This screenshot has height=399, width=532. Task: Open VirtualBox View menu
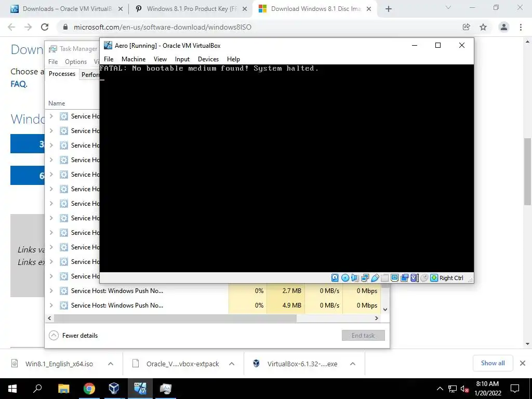click(160, 59)
